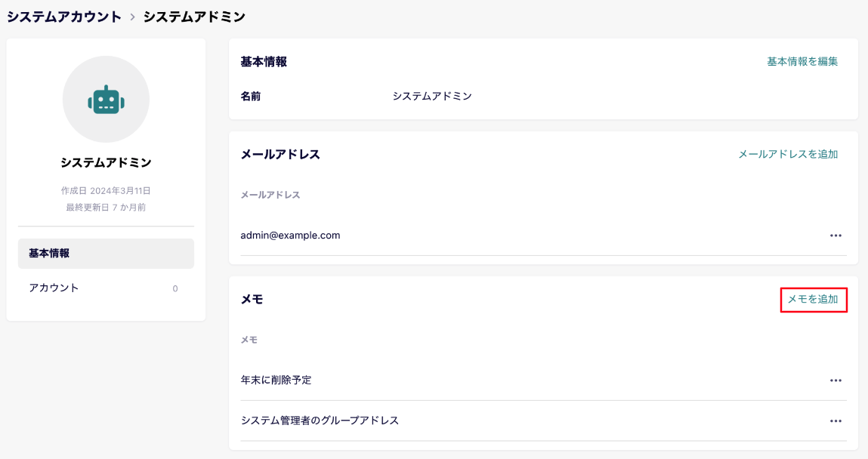Click the breadcrumb separator chevron
The width and height of the screenshot is (868, 459).
132,17
